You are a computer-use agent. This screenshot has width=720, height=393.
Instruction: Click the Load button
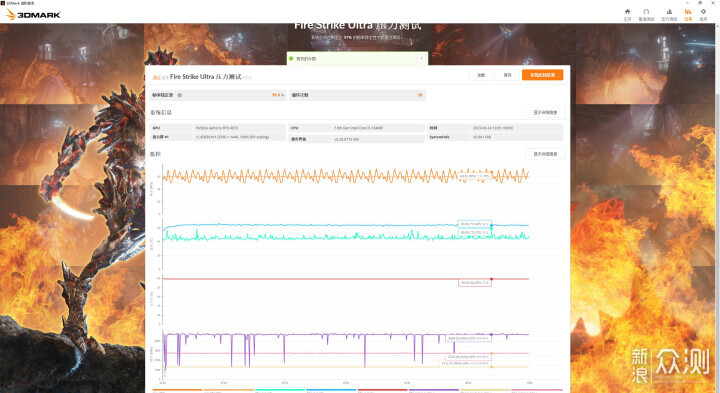pyautogui.click(x=481, y=75)
